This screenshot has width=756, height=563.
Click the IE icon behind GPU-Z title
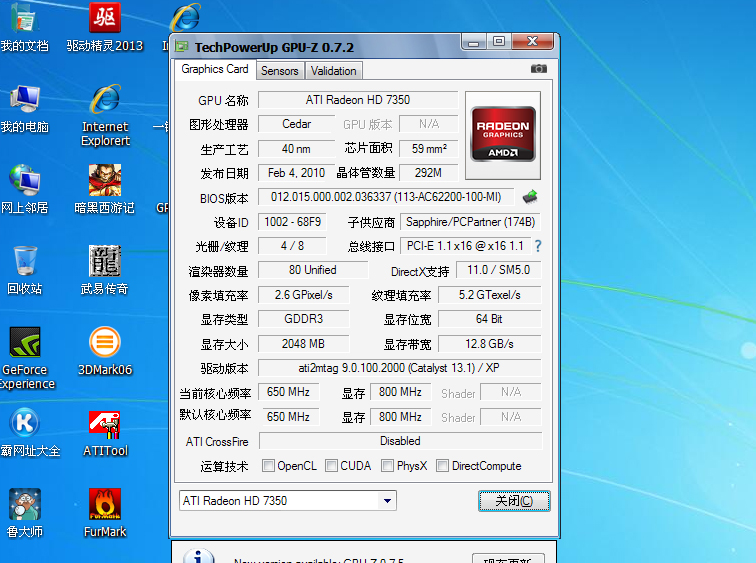pos(186,17)
